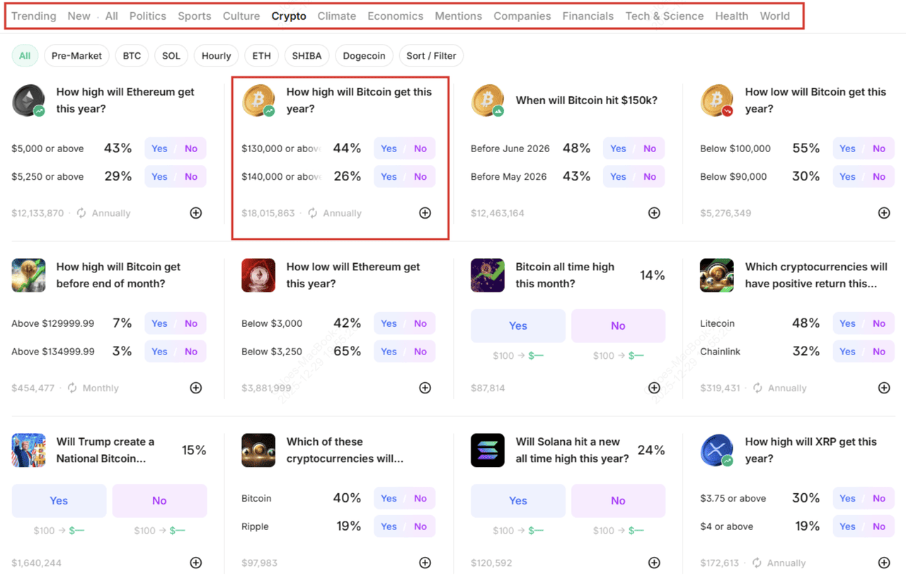
Task: Open the Trending tab
Action: point(33,16)
